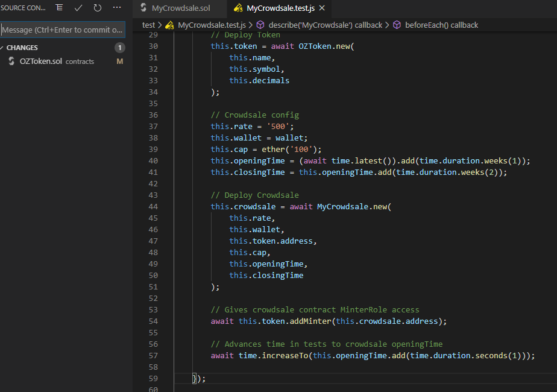The width and height of the screenshot is (557, 392).
Task: Open the 'test' folder breadcrumb
Action: [148, 25]
